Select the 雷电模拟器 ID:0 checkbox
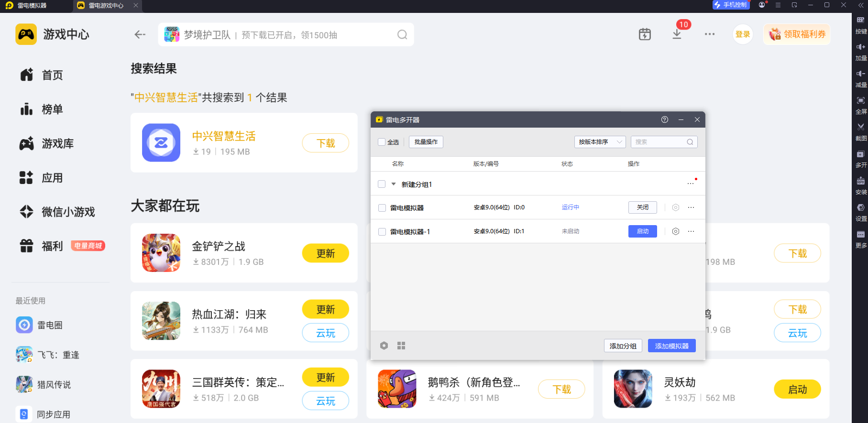 click(382, 208)
